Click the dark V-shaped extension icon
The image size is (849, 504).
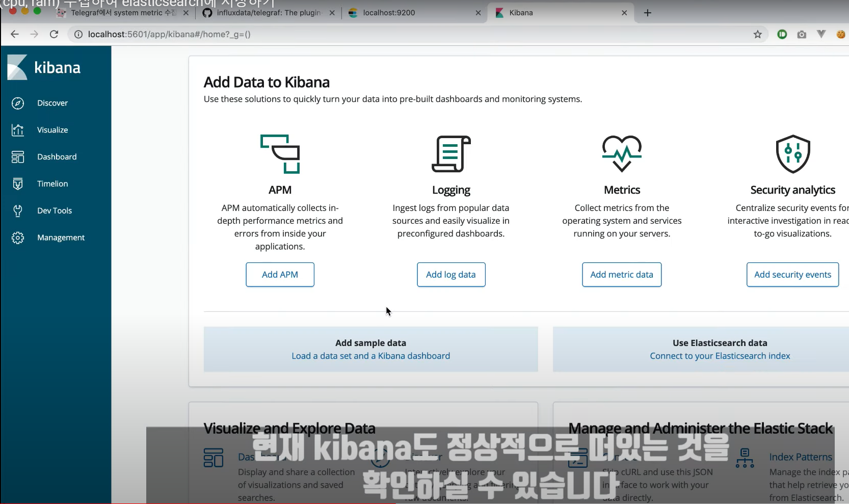pyautogui.click(x=821, y=34)
